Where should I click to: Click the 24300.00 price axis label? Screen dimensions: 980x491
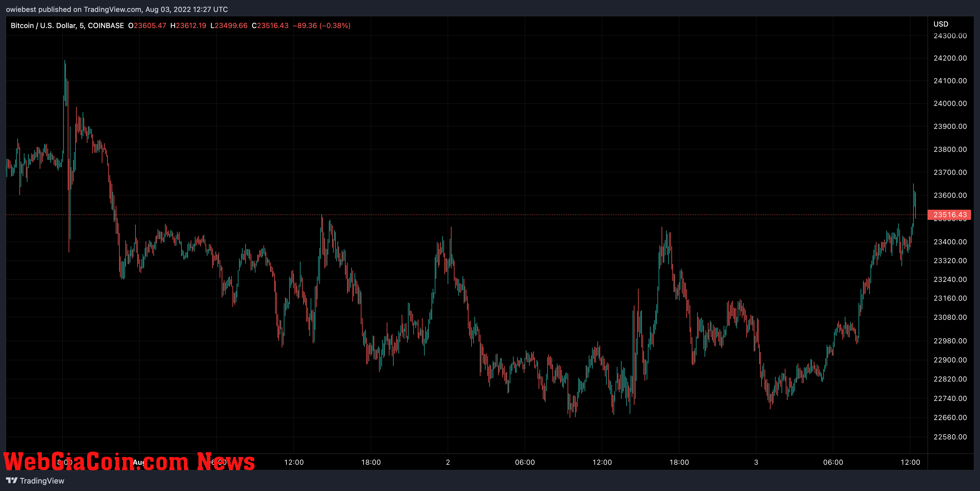coord(950,36)
